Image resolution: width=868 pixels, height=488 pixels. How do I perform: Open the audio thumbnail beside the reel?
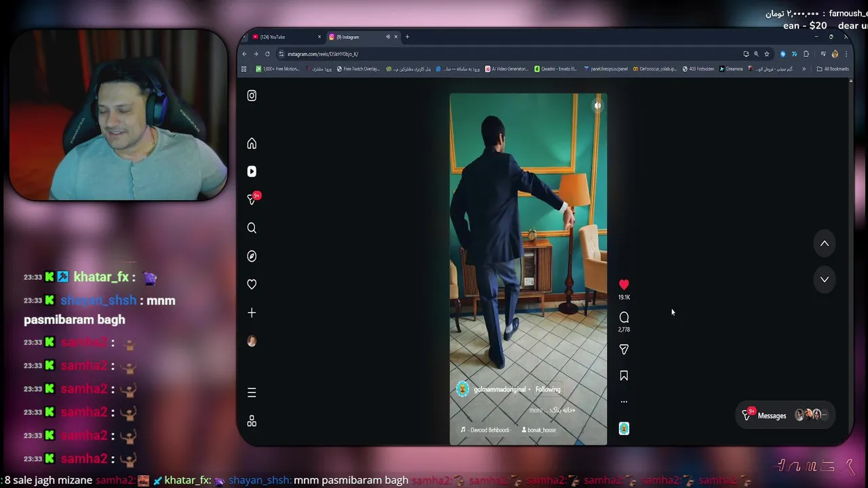(x=624, y=428)
